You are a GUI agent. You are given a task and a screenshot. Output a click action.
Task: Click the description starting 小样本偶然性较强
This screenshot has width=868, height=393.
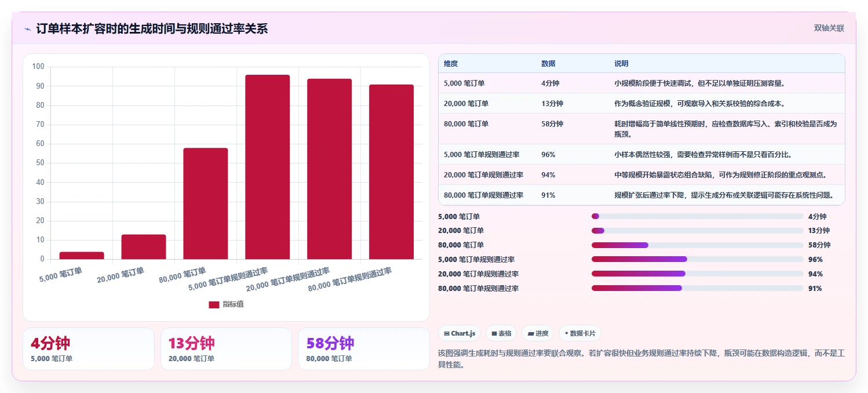click(703, 154)
